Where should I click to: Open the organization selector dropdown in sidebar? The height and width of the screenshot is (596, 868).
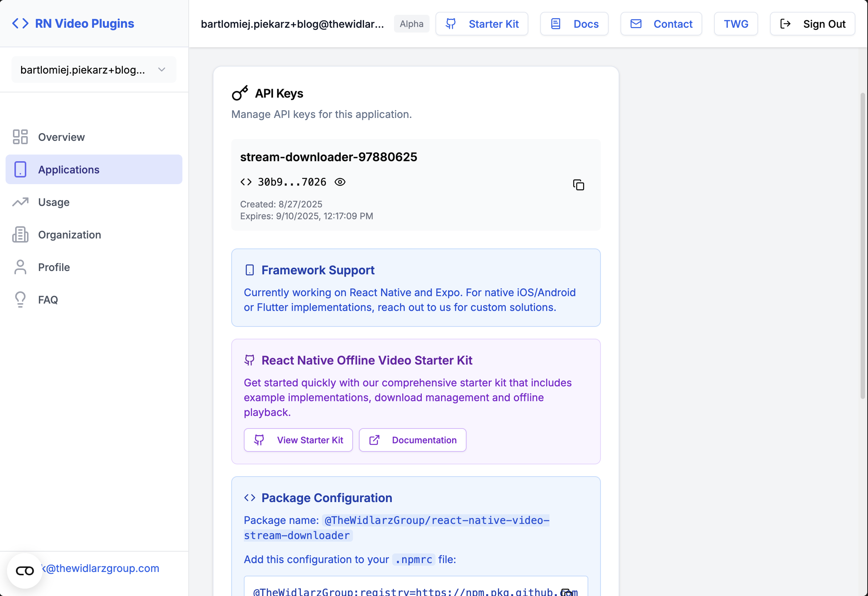[x=94, y=70]
